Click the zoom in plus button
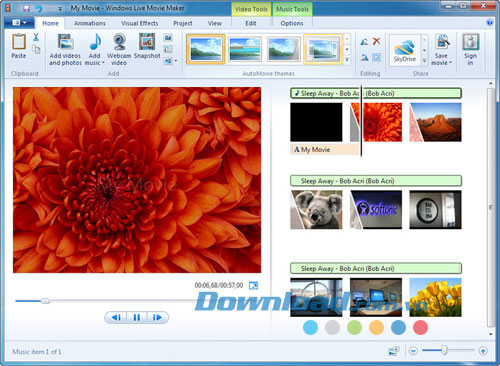This screenshot has height=366, width=500. click(x=483, y=351)
